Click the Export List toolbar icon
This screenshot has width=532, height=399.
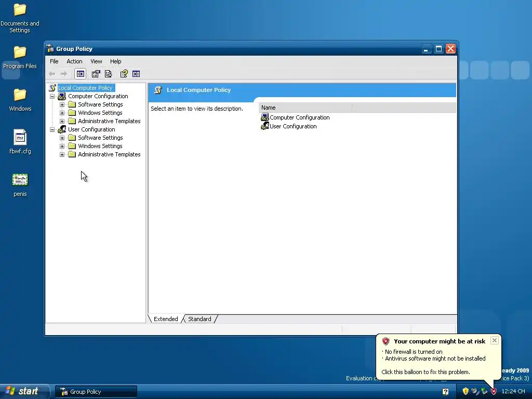click(109, 74)
